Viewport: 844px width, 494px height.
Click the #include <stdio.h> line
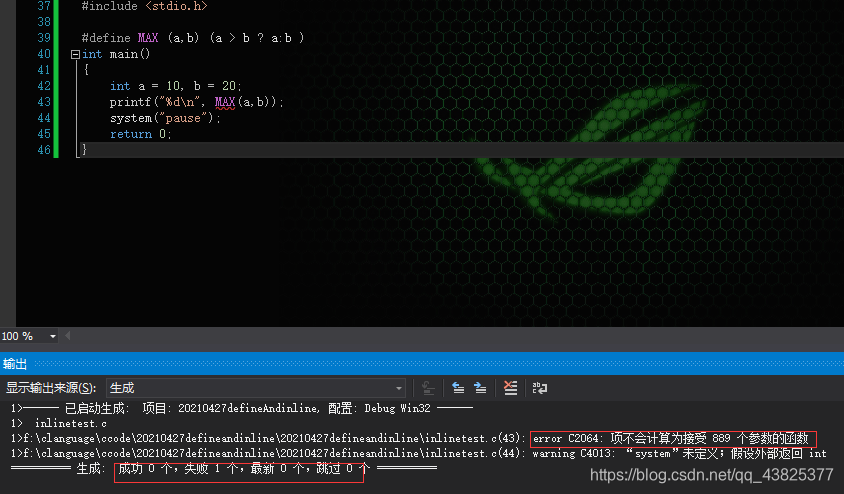(144, 6)
